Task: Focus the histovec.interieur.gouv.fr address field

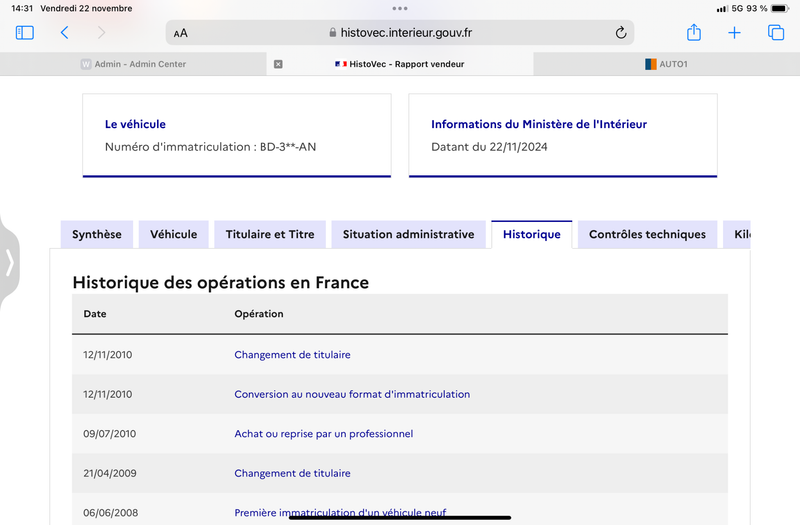Action: [400, 33]
